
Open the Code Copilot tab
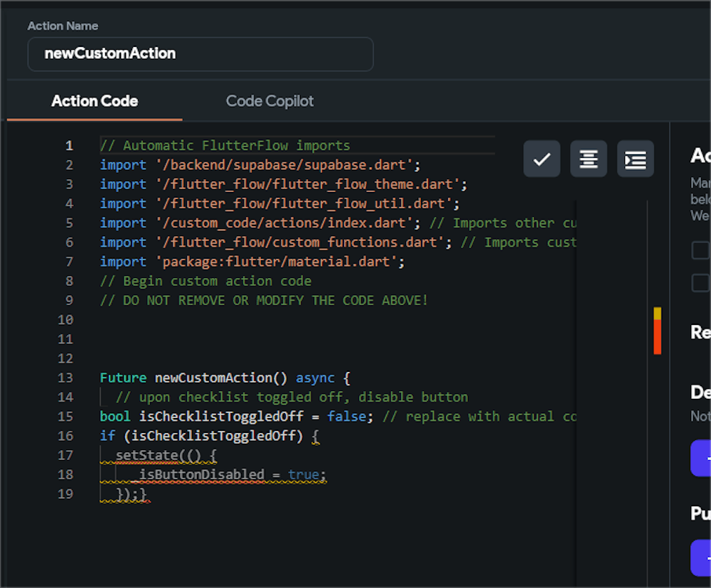click(269, 101)
